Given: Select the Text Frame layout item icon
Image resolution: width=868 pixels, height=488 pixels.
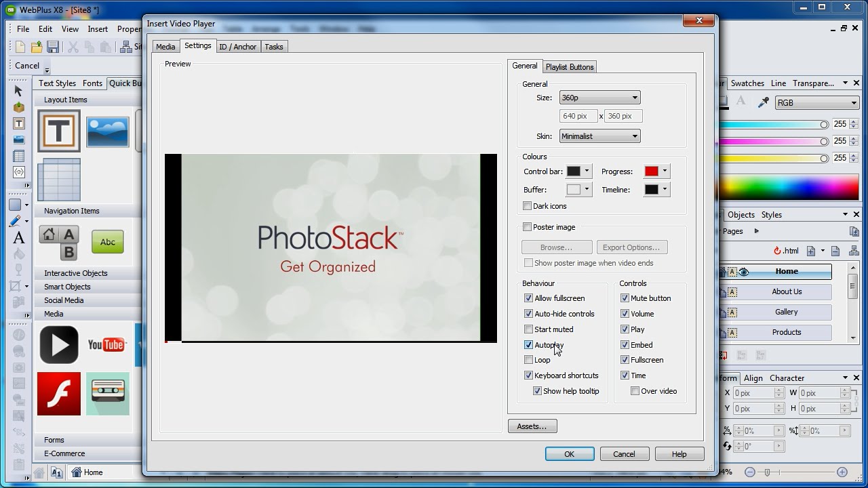Looking at the screenshot, I should point(59,131).
